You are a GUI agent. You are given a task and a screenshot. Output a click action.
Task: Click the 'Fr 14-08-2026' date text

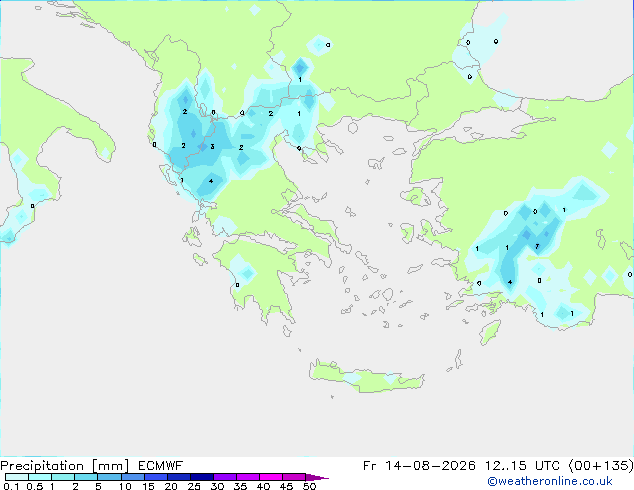(x=419, y=466)
